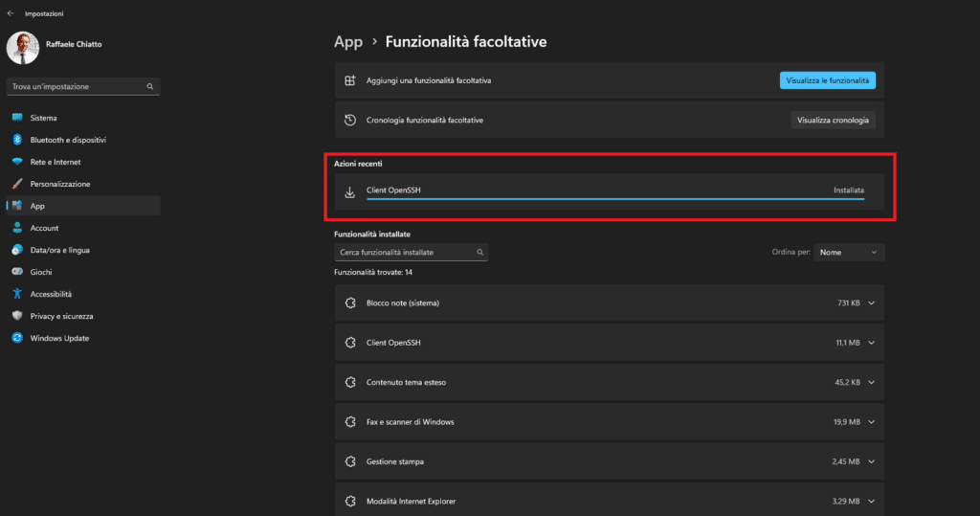Click the App breadcrumb link
This screenshot has height=516, width=980.
348,42
